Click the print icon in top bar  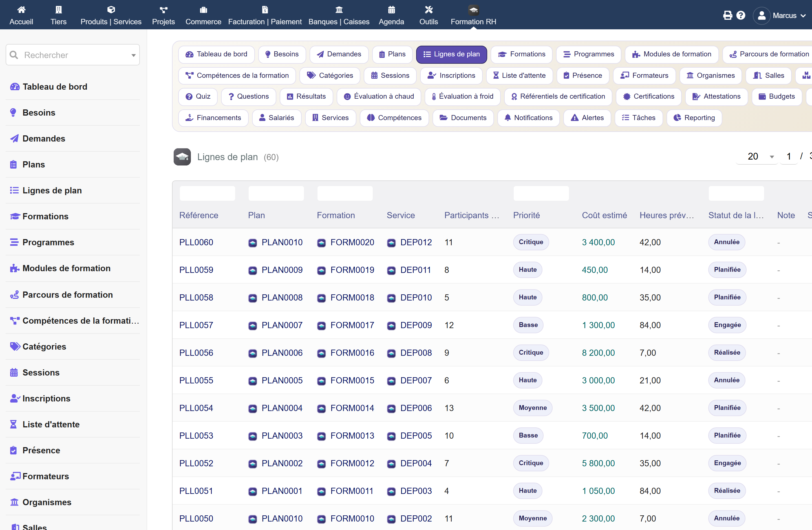727,15
